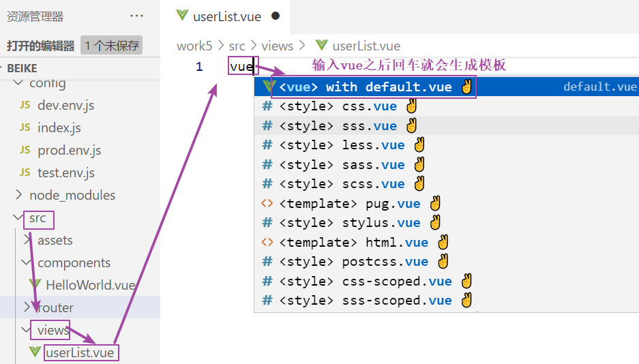Select '<vue> with default.vue' suggestion
Image resolution: width=639 pixels, height=364 pixels.
(365, 87)
